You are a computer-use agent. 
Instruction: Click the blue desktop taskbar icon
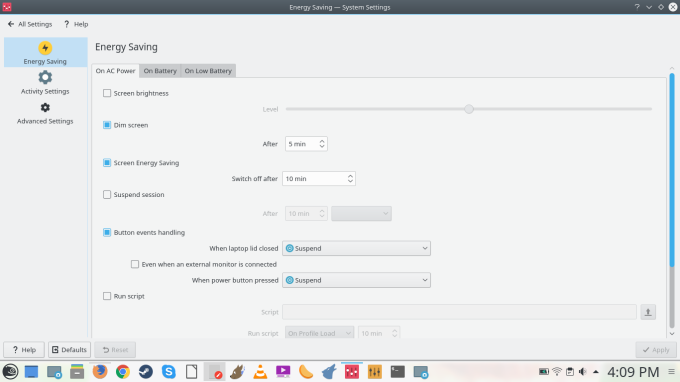coord(31,372)
